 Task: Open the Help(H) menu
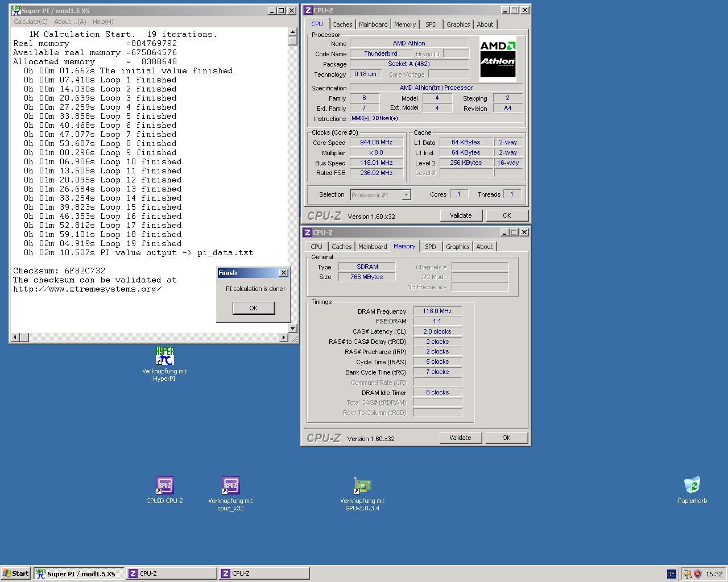103,22
